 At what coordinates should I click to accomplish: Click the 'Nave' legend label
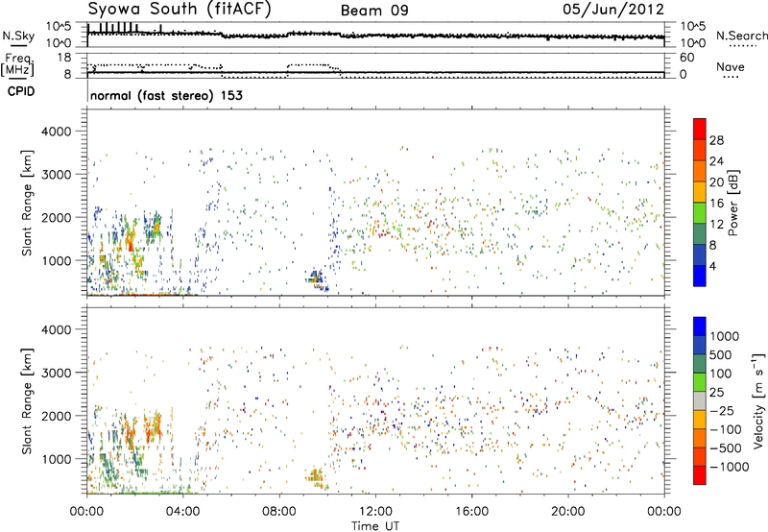(731, 67)
